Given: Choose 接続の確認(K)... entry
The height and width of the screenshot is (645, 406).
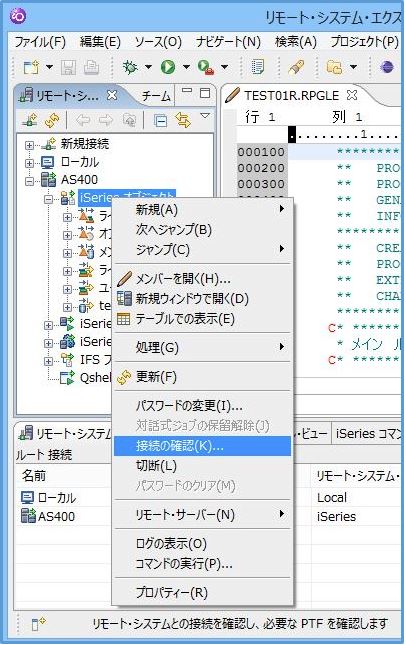Looking at the screenshot, I should pos(202,446).
